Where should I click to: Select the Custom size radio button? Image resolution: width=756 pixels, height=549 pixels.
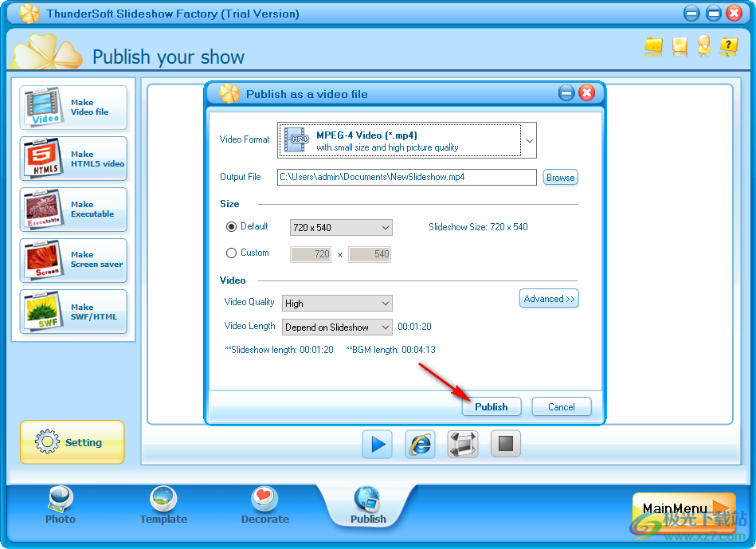[x=232, y=253]
